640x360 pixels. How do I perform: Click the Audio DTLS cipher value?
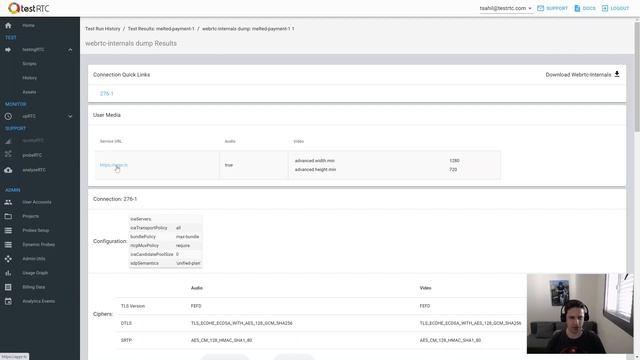click(x=242, y=323)
